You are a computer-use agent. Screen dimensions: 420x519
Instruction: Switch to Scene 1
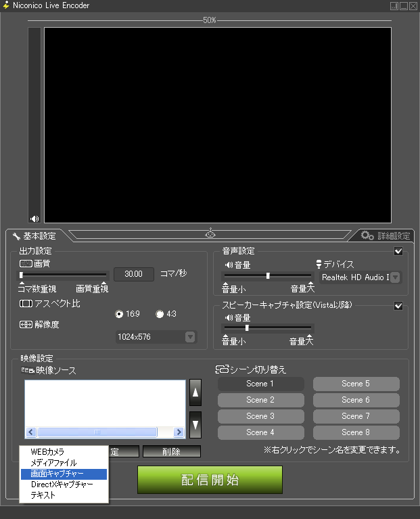pyautogui.click(x=260, y=384)
